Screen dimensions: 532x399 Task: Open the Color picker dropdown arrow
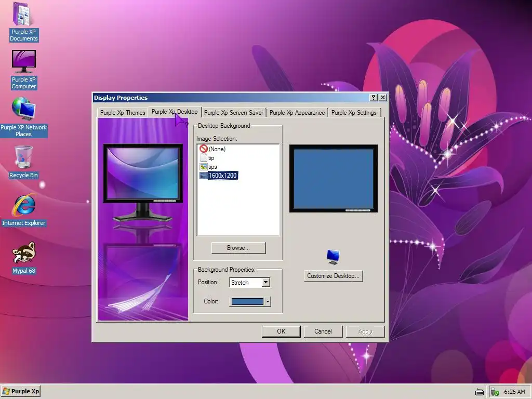pyautogui.click(x=268, y=301)
